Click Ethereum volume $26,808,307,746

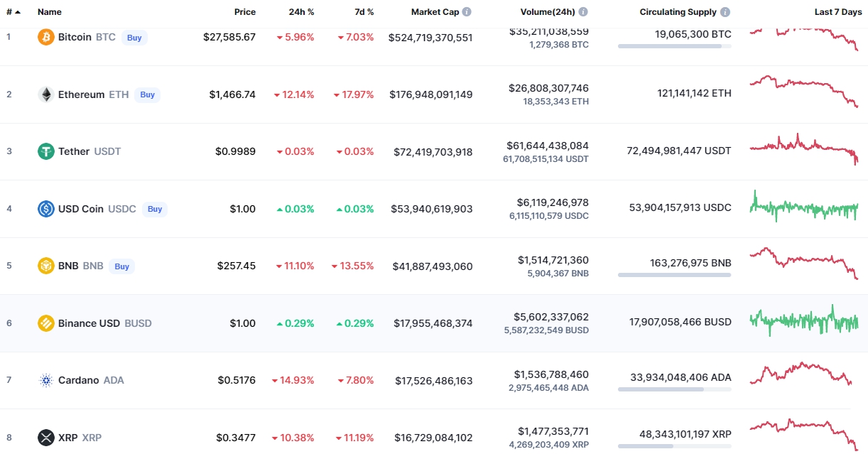pyautogui.click(x=548, y=88)
